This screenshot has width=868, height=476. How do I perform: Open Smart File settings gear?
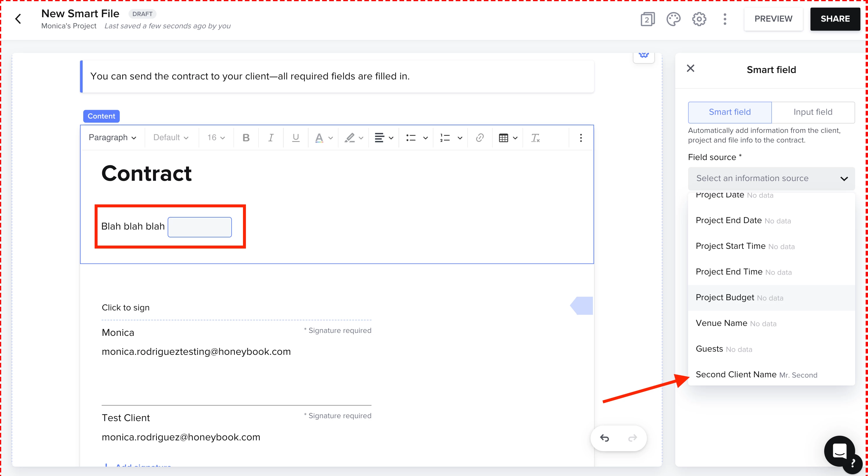pos(699,19)
